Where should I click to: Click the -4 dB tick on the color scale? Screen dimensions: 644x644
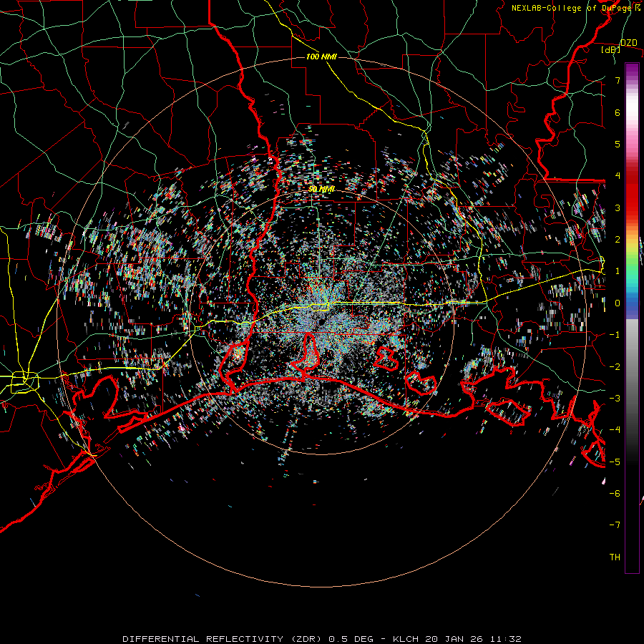(x=615, y=430)
